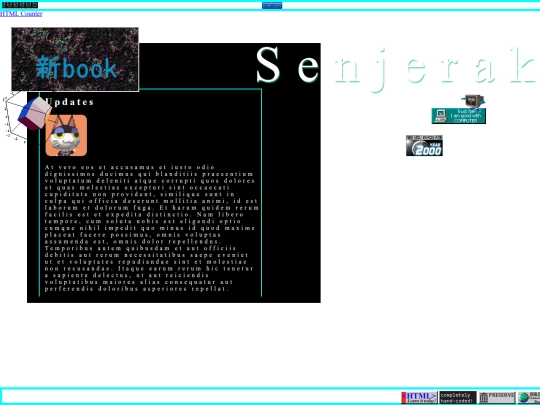Click the 'I am good with COMPUTER' badge
Screen dimensions: 540x405
coord(459,116)
